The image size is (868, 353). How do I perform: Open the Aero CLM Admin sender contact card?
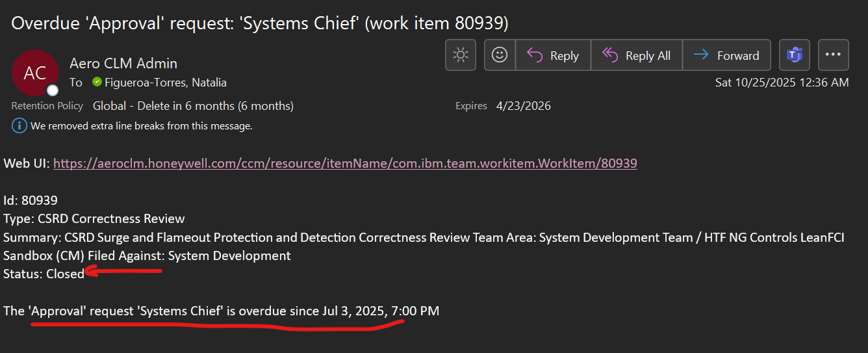123,63
